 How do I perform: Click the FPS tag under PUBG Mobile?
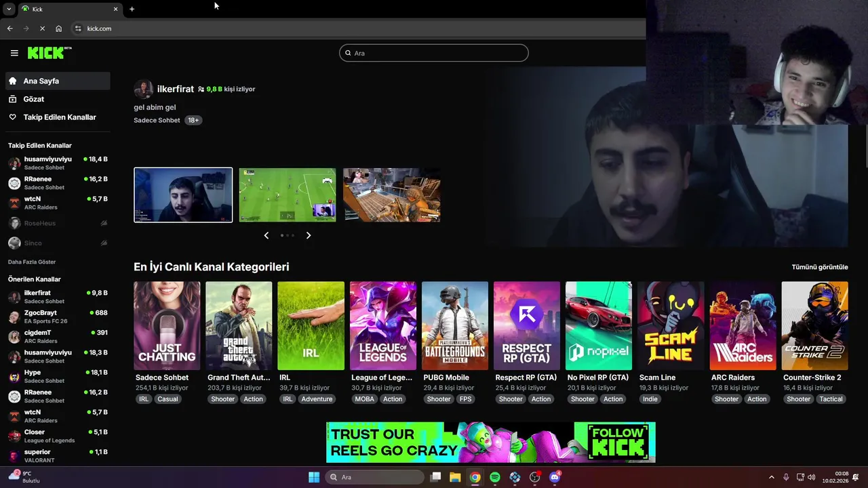pyautogui.click(x=465, y=399)
